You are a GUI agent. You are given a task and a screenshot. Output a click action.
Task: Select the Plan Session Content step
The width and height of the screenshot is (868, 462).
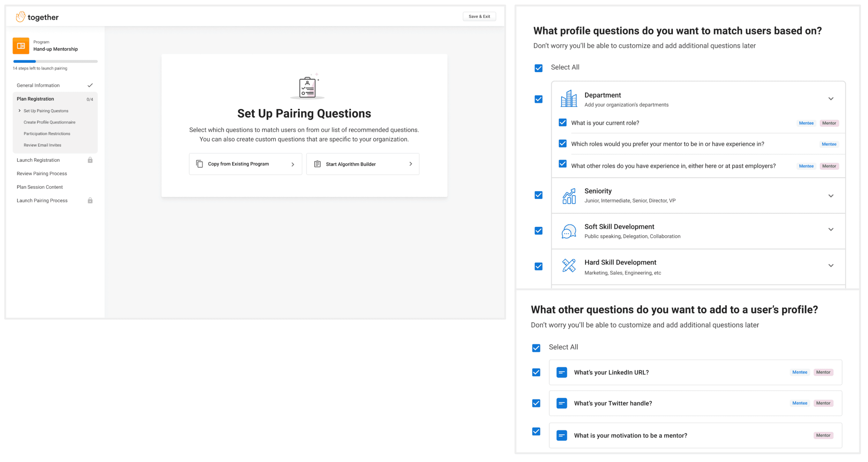coord(40,187)
